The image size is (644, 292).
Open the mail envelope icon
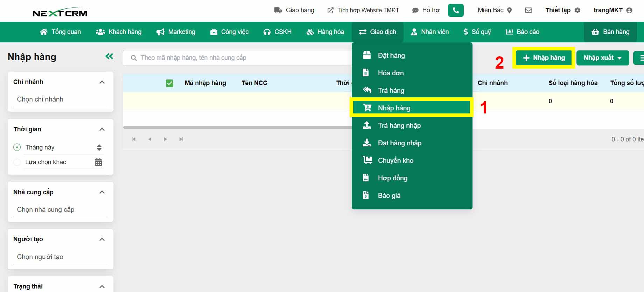[x=528, y=11]
